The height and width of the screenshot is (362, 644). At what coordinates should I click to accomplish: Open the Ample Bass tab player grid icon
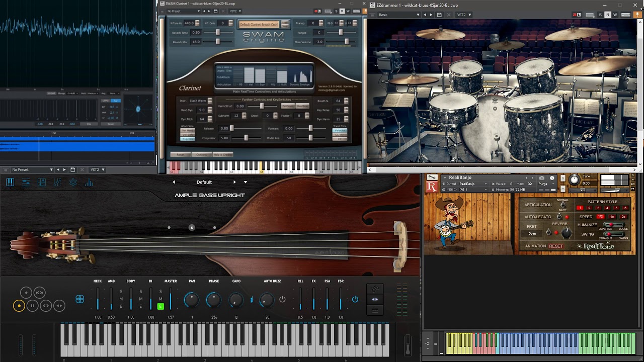coord(42,183)
